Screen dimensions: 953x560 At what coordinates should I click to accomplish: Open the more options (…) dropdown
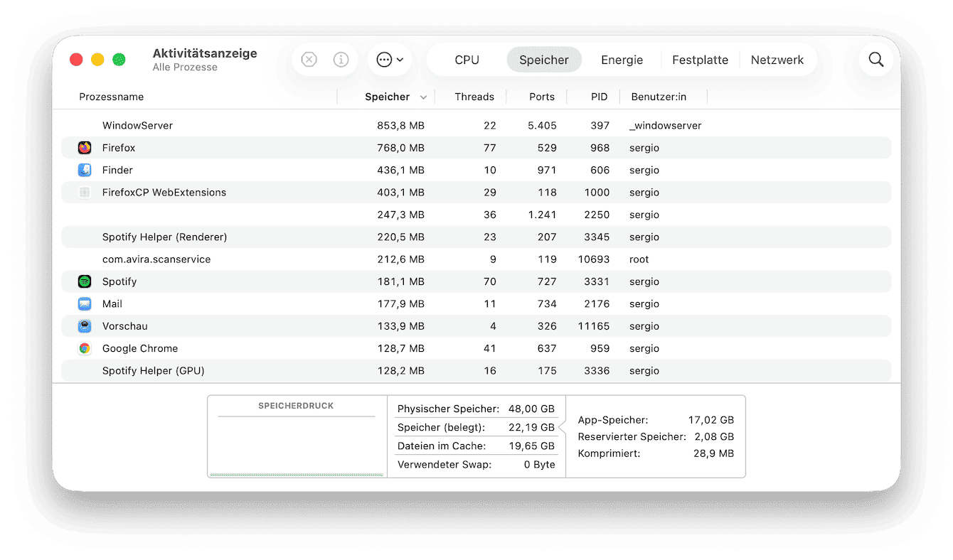[x=390, y=60]
